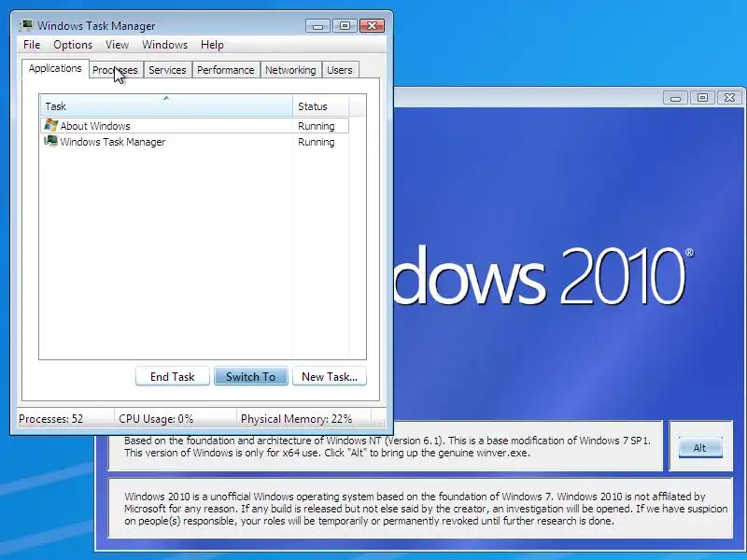The width and height of the screenshot is (747, 560).
Task: Switch to the Performance tab
Action: pos(226,70)
